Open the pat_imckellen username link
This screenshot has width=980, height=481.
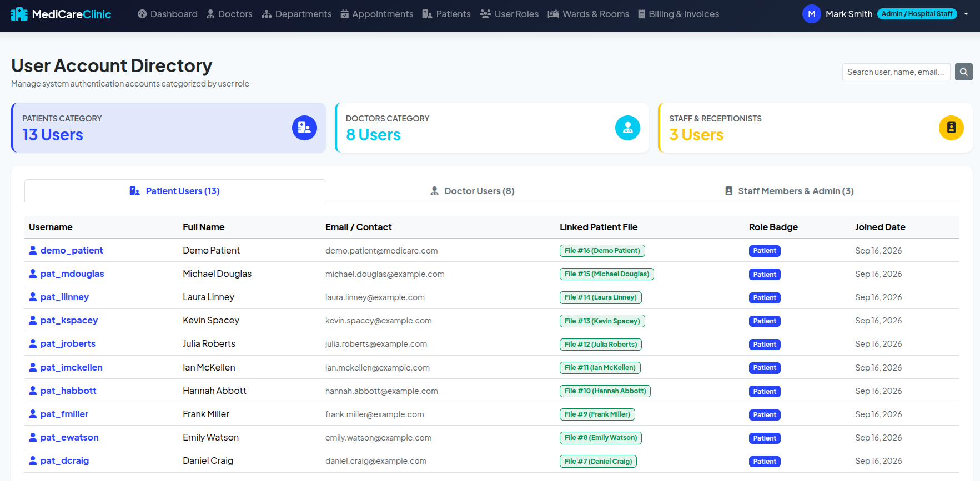(72, 367)
